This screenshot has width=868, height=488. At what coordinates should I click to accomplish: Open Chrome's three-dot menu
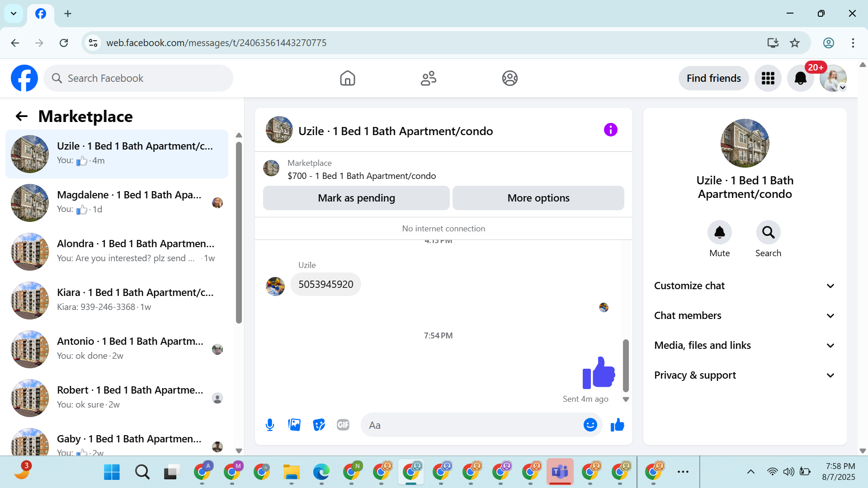coord(853,43)
